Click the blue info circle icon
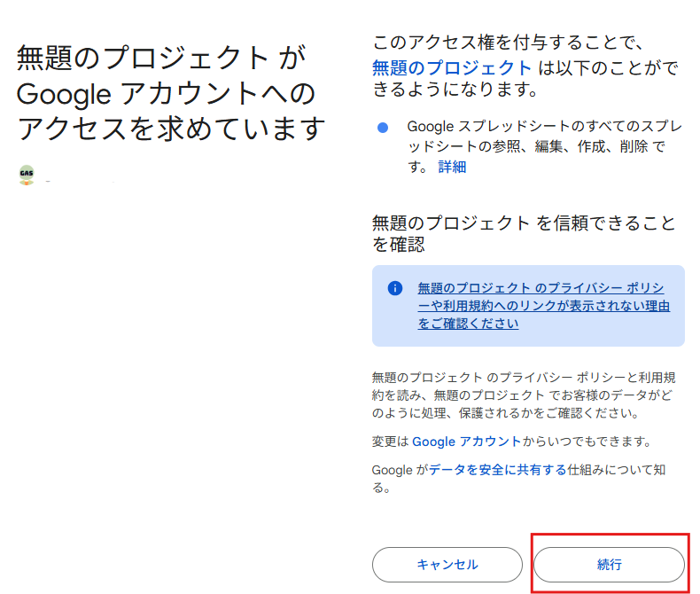Image resolution: width=700 pixels, height=594 pixels. [x=394, y=288]
